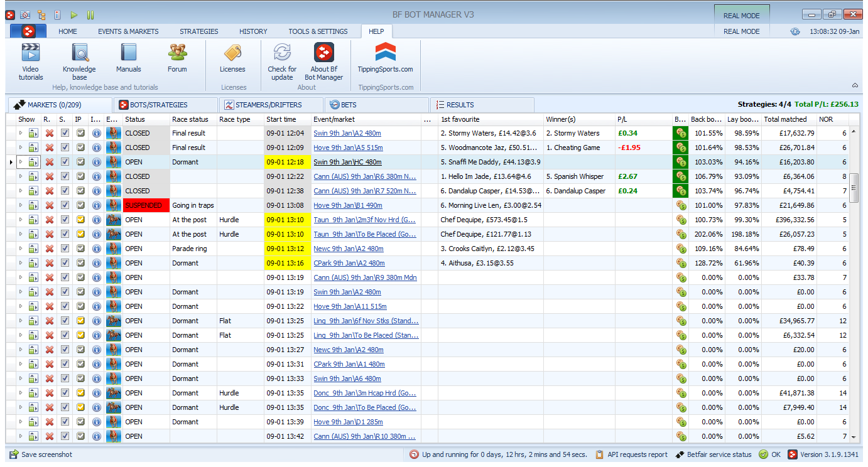Open About Bf Bot Manager
This screenshot has height=467, width=868.
click(323, 62)
